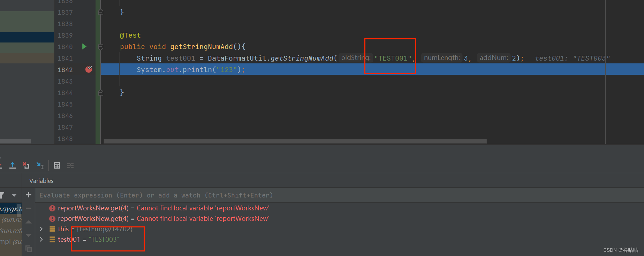The height and width of the screenshot is (256, 644).
Task: Click the error icon on second watch
Action: (x=52, y=219)
